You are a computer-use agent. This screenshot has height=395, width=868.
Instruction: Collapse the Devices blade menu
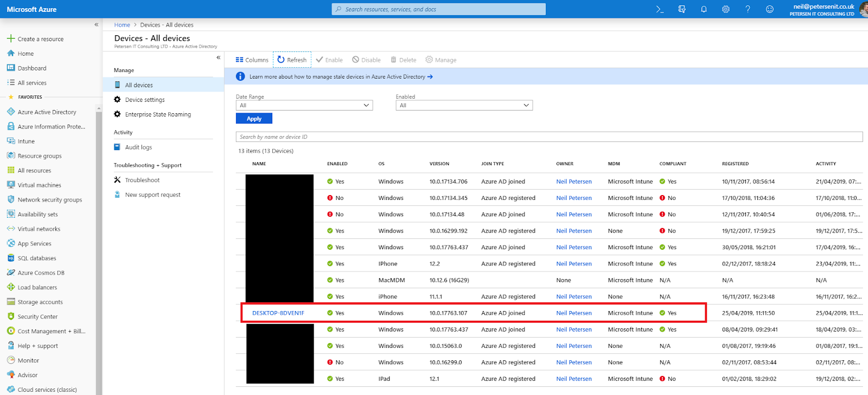pos(219,57)
